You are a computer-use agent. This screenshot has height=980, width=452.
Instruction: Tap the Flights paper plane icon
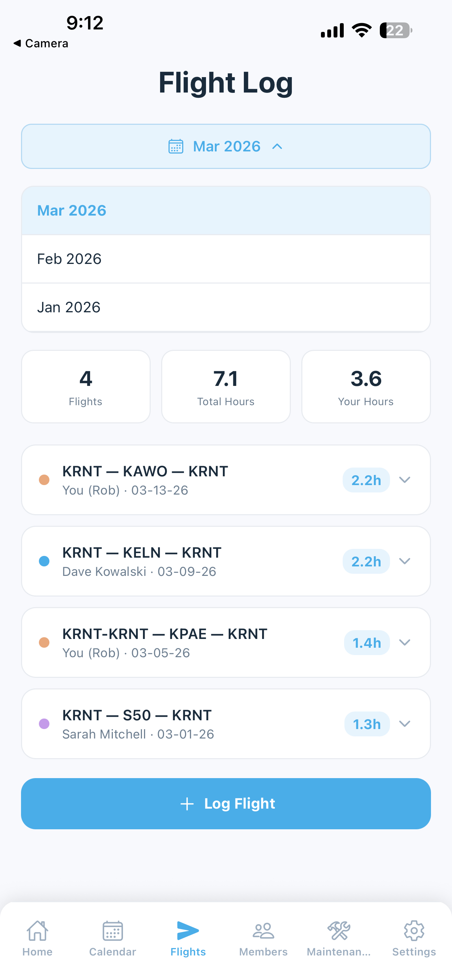(188, 931)
